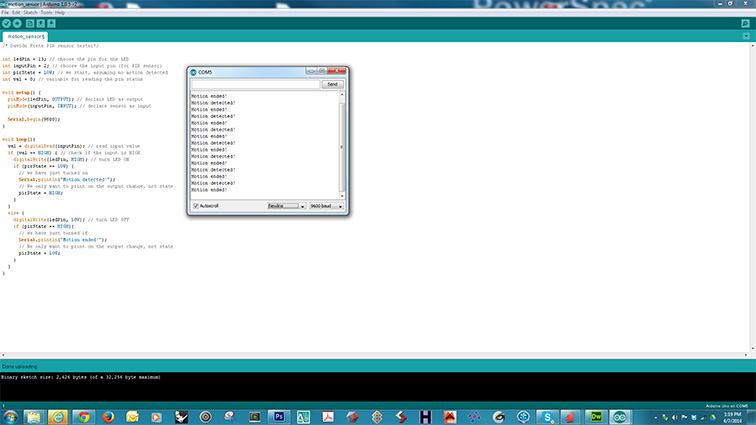756x425 pixels.
Task: Click the Save sketch toolbar icon
Action: point(51,23)
